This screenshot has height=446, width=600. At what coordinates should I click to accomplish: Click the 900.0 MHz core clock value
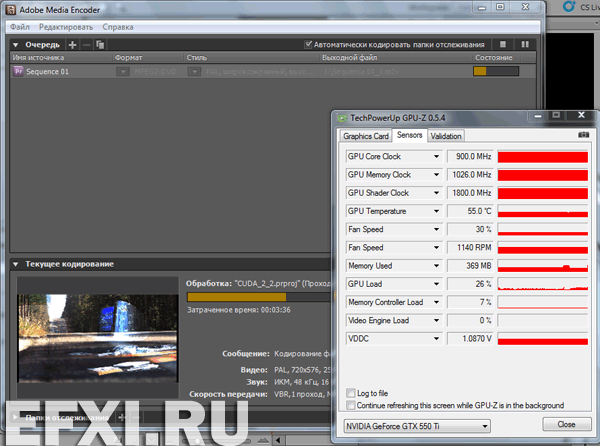click(470, 156)
